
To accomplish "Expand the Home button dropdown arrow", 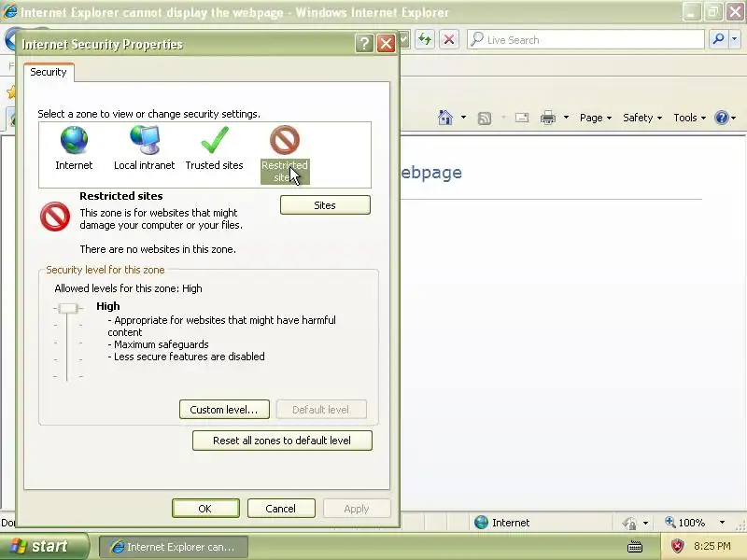I will point(463,118).
